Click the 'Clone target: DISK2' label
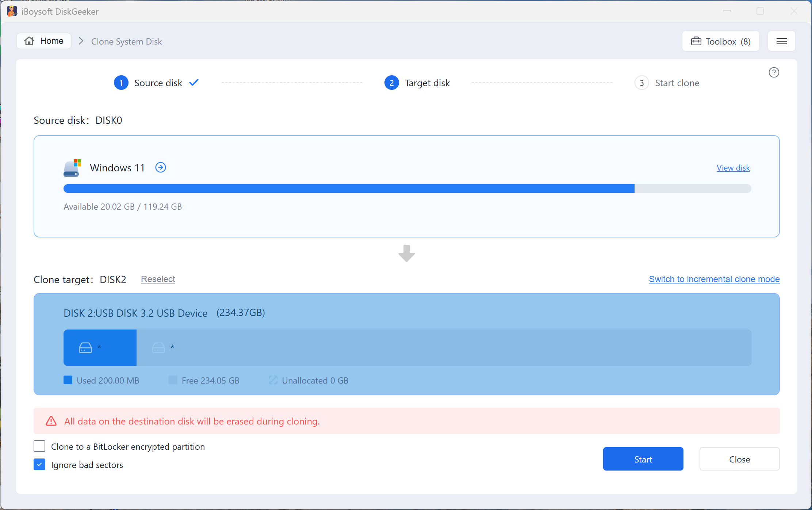The image size is (812, 510). coord(80,279)
